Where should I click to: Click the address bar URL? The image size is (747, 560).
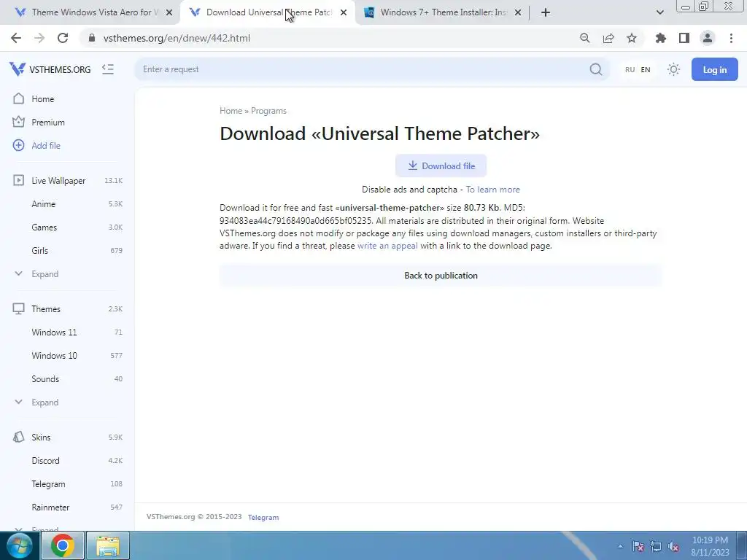(x=177, y=38)
